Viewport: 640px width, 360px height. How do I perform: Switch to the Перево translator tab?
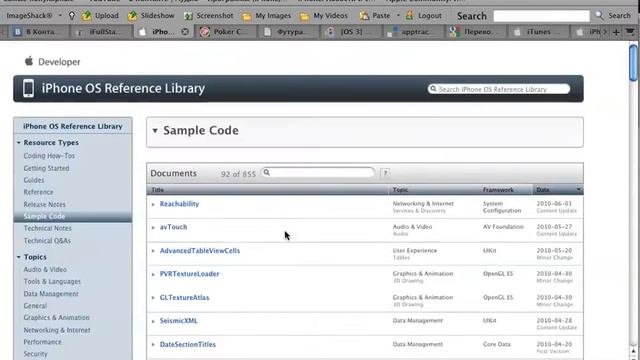tap(476, 32)
